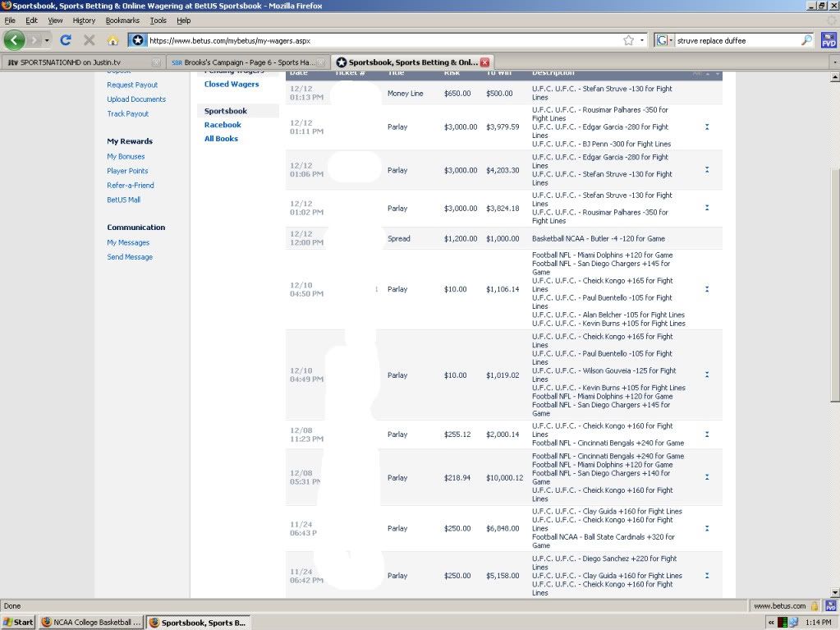Open the Windows Start menu
Viewport: 840px width, 630px height.
pos(18,622)
